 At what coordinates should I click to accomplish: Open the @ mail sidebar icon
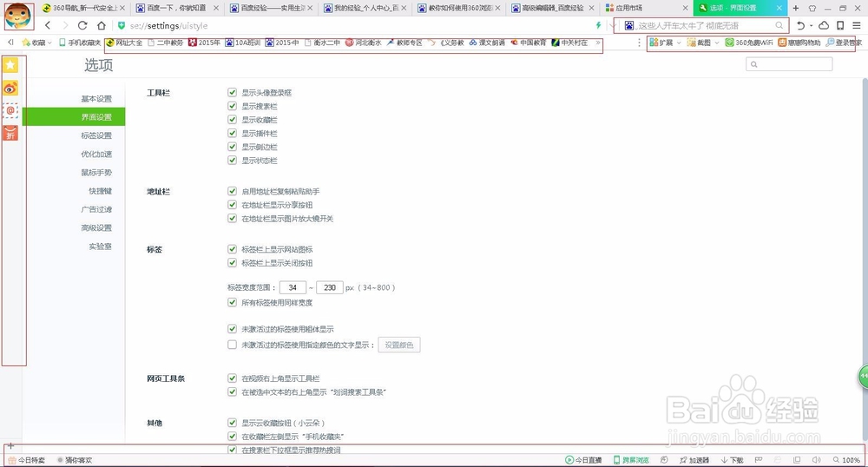click(10, 110)
